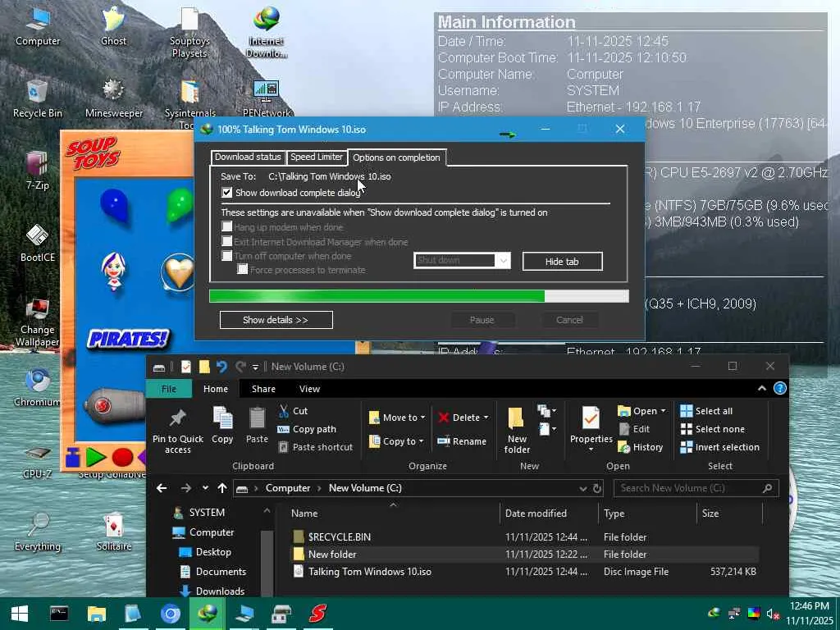The width and height of the screenshot is (840, 630).
Task: Switch to Download status tab
Action: click(x=248, y=157)
